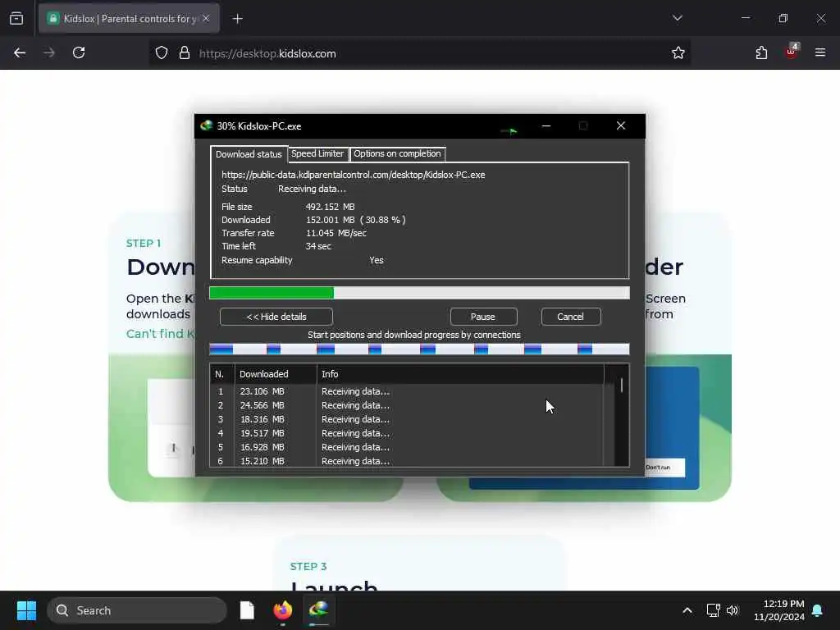Screen dimensions: 840x630
Task: Click Can't find link on Kidslox page
Action: [160, 334]
